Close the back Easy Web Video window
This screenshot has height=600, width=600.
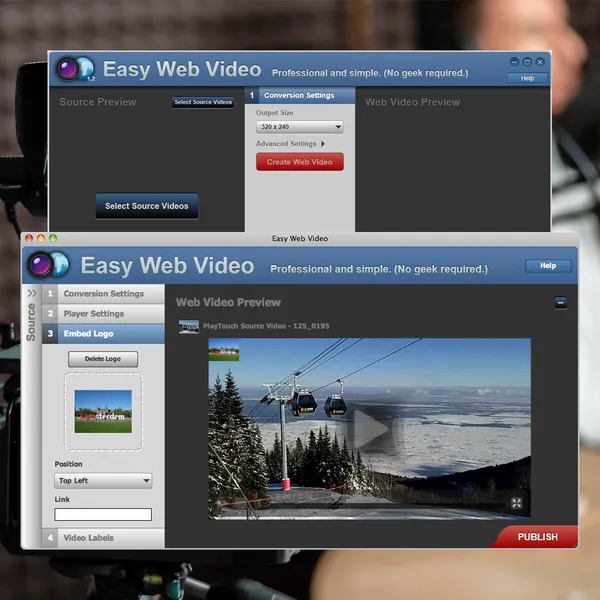[540, 62]
